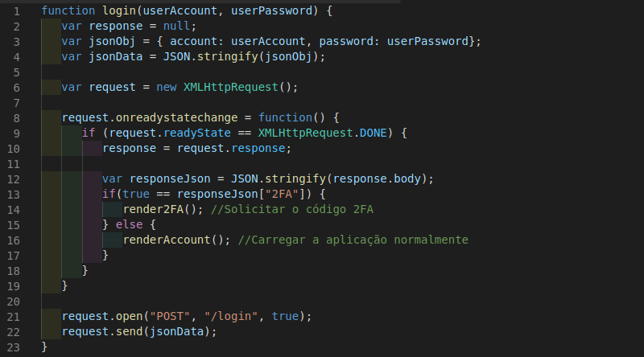The image size is (644, 357).
Task: Click line number 1 in the gutter
Action: (17, 11)
